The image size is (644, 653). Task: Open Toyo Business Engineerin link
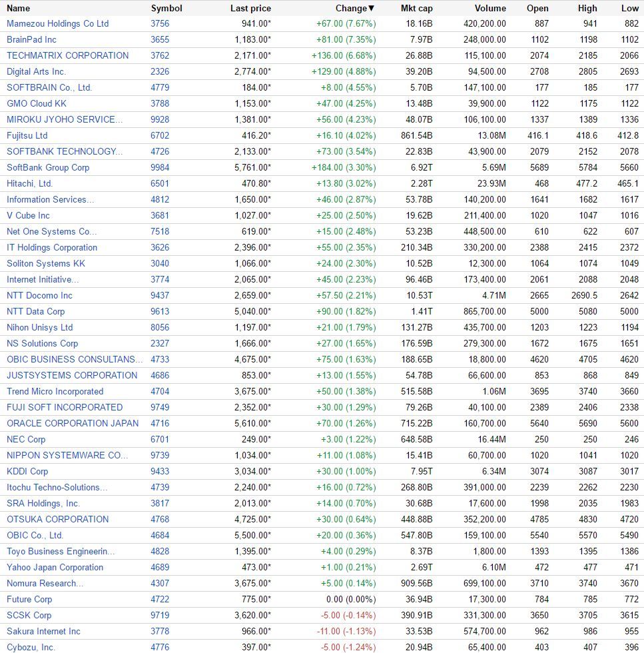[61, 551]
